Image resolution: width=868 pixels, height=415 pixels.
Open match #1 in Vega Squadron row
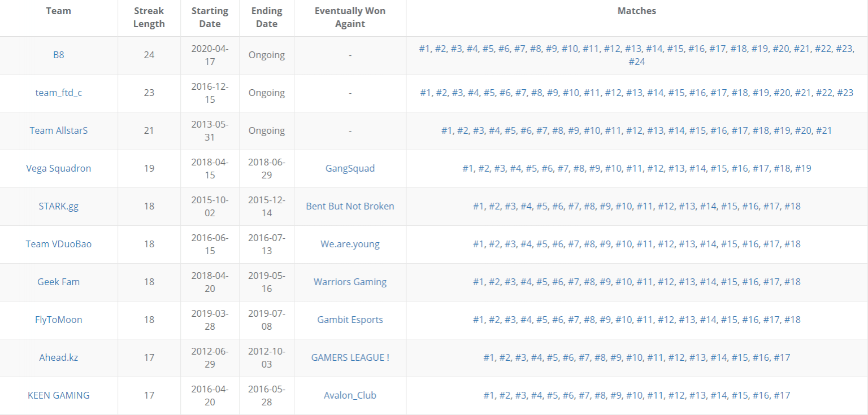click(x=468, y=169)
